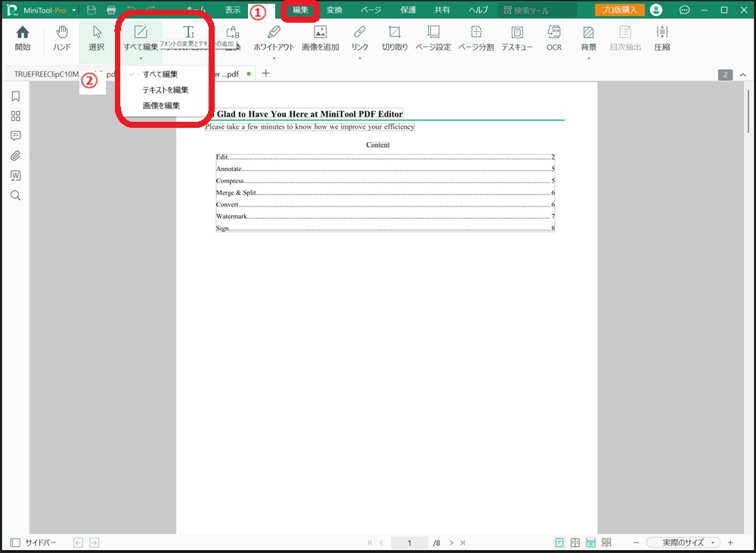Expand the リンク dropdown arrow
Viewport: 756px width, 553px height.
pos(360,59)
